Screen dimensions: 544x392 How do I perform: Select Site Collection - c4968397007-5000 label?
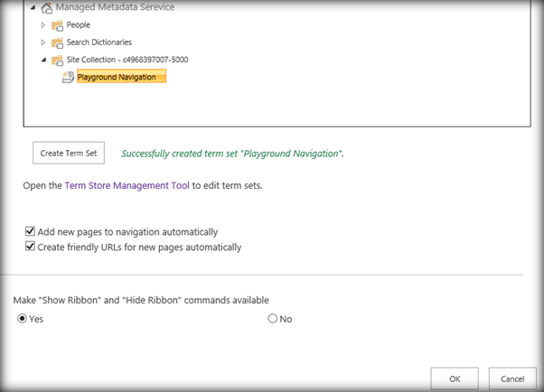[127, 60]
